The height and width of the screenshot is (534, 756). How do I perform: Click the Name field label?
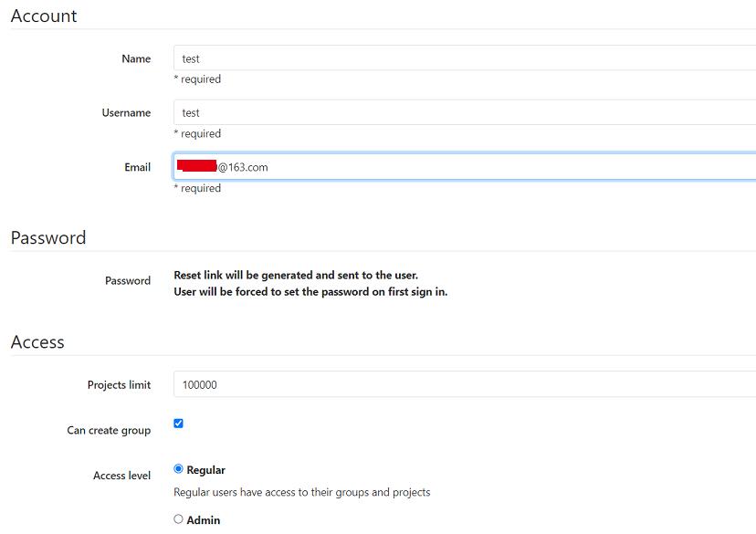pyautogui.click(x=136, y=58)
